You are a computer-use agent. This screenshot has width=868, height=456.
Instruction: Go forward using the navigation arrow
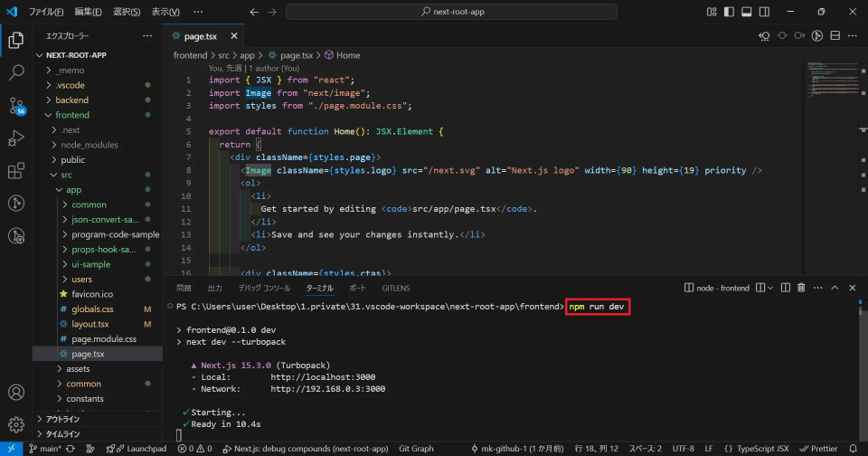272,12
